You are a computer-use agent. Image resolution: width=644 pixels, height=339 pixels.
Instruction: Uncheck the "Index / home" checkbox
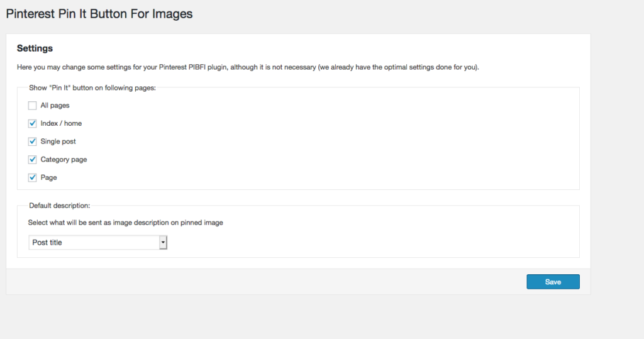(x=32, y=123)
